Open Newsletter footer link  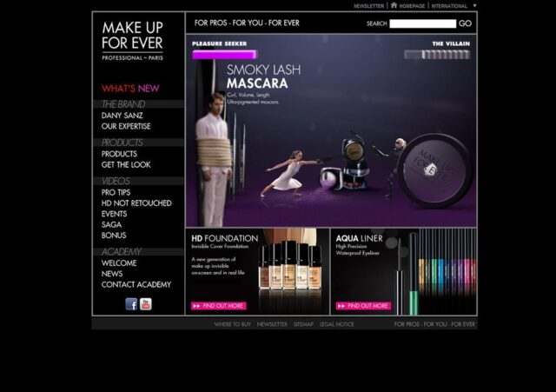pyautogui.click(x=272, y=324)
